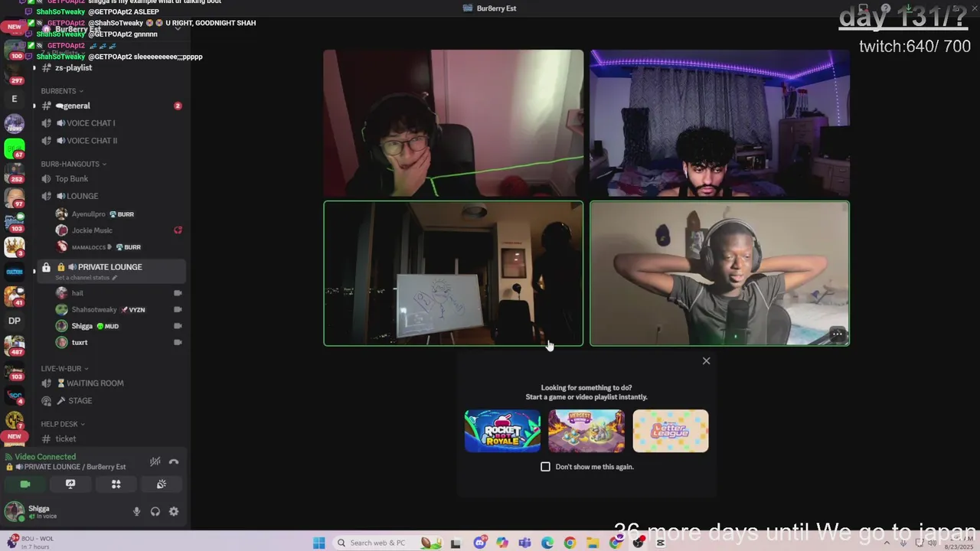The width and height of the screenshot is (980, 551).
Task: Launch the Mergest Kingdom activity
Action: click(x=586, y=431)
